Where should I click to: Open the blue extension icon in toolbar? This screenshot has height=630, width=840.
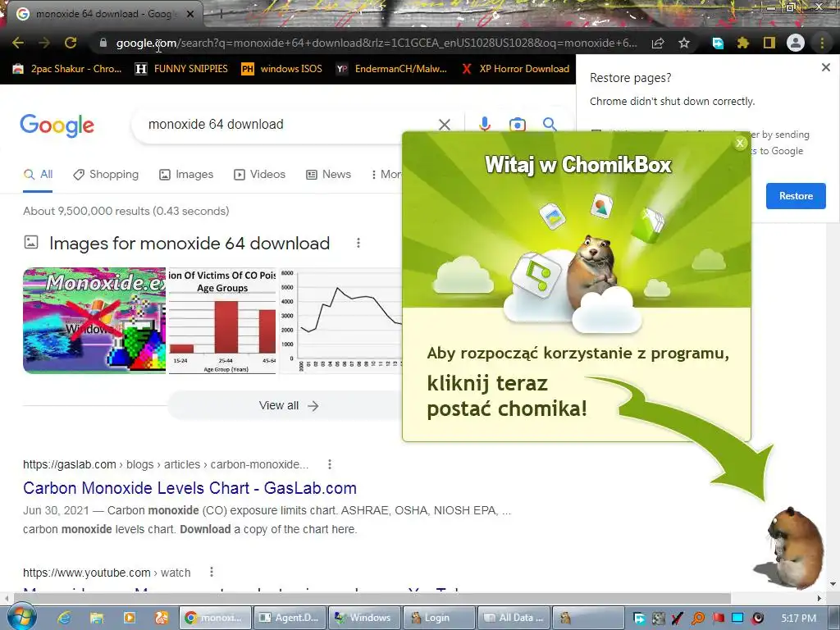click(717, 43)
